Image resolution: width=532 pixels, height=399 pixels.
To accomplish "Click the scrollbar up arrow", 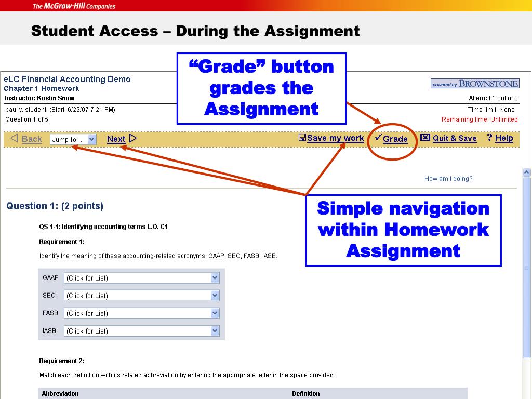I will point(527,172).
